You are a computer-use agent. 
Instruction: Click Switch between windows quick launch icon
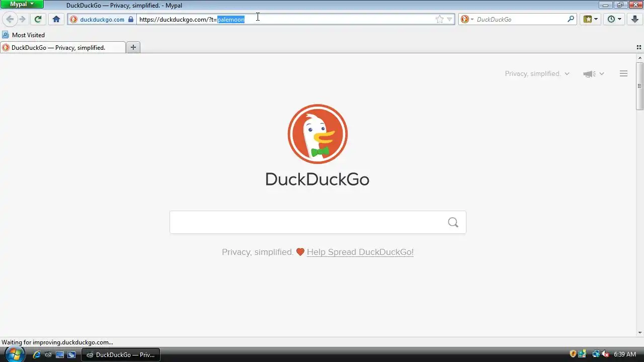click(71, 354)
